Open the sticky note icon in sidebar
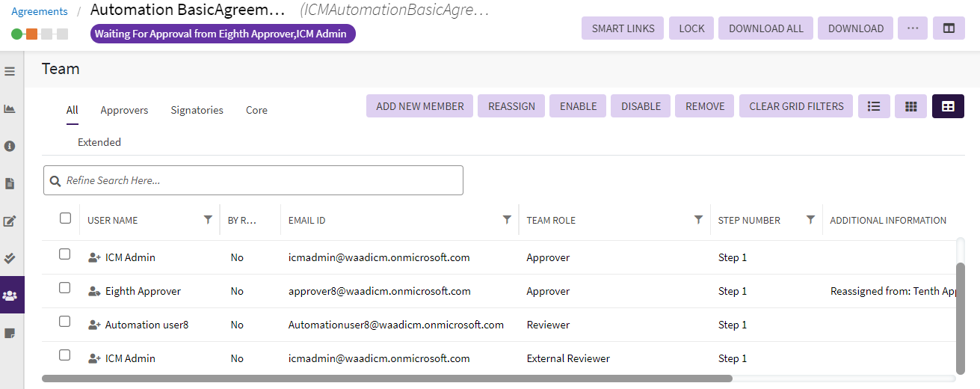The image size is (980, 389). (x=10, y=333)
